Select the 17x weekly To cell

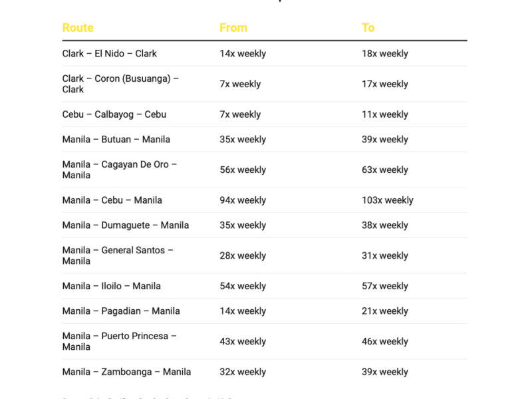pyautogui.click(x=385, y=84)
